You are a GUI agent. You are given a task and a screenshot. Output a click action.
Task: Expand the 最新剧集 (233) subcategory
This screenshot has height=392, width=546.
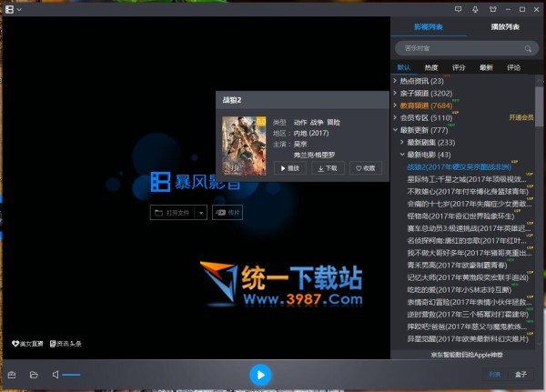[401, 143]
